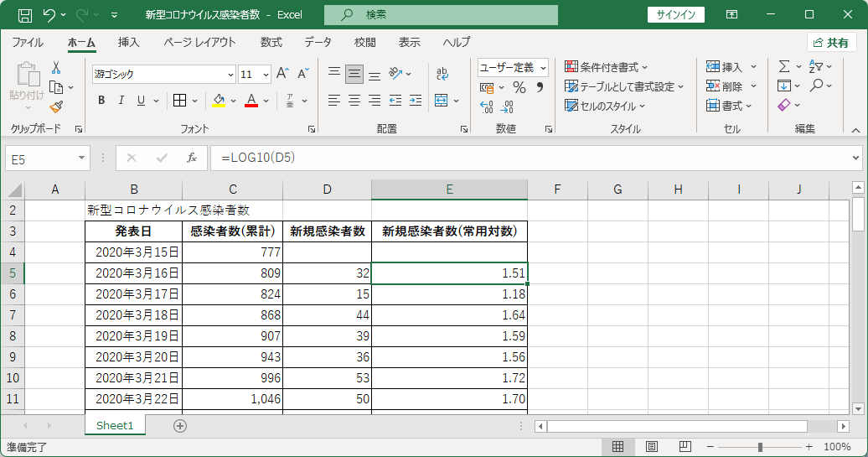Screen dimensions: 868x457
Task: Copy the selection using the copy icon
Action: [x=56, y=87]
